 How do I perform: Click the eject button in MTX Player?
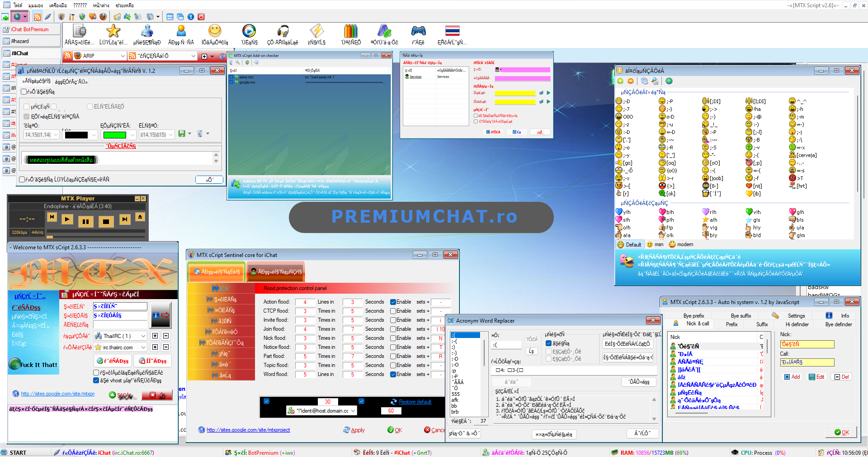pos(140,217)
